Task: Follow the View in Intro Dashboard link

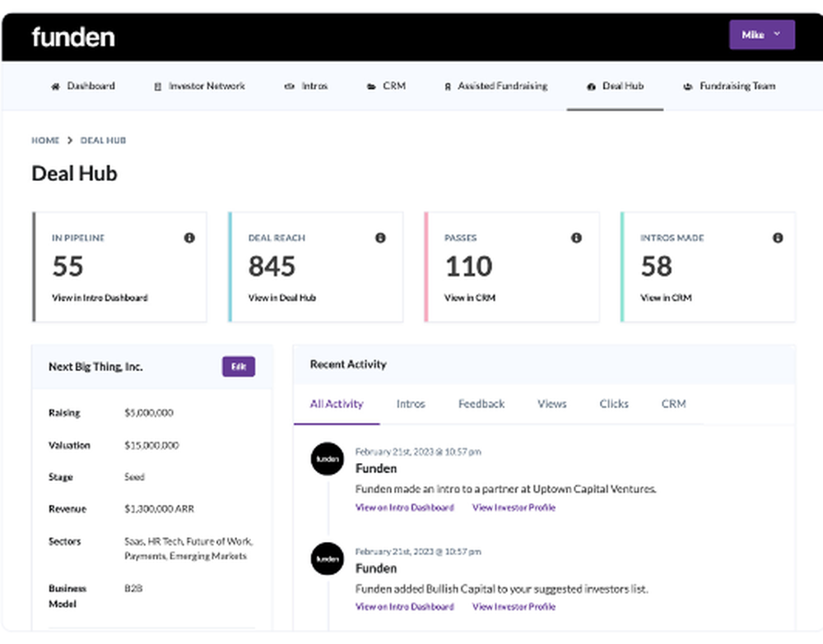Action: point(404,507)
